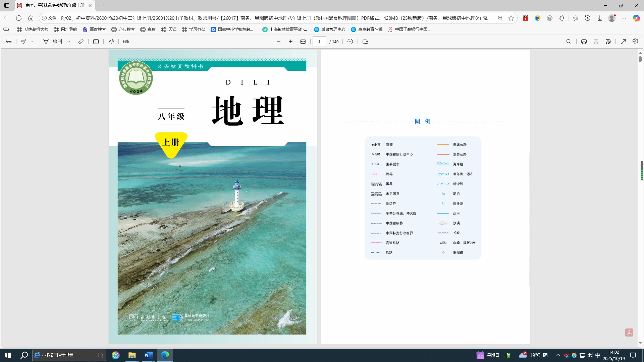Select the highlight tool

23,42
